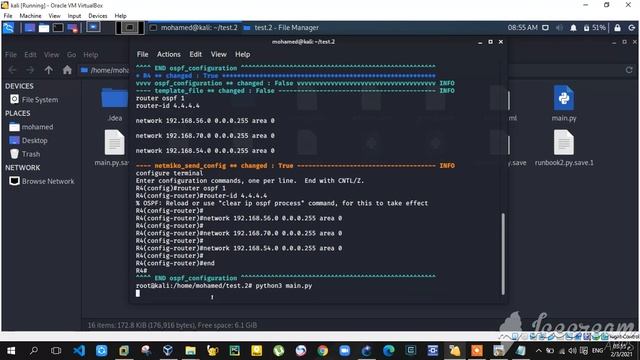This screenshot has height=360, width=640.
Task: Open the VirtualBox Machine menu
Action: point(30,16)
